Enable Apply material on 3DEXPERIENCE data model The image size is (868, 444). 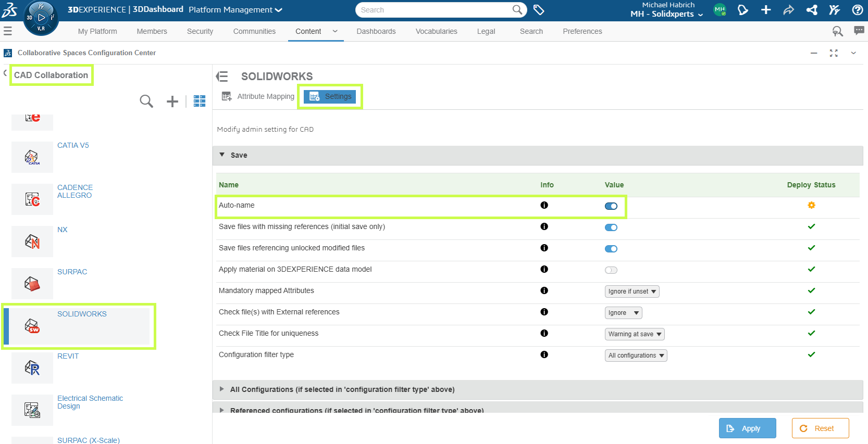[611, 270]
